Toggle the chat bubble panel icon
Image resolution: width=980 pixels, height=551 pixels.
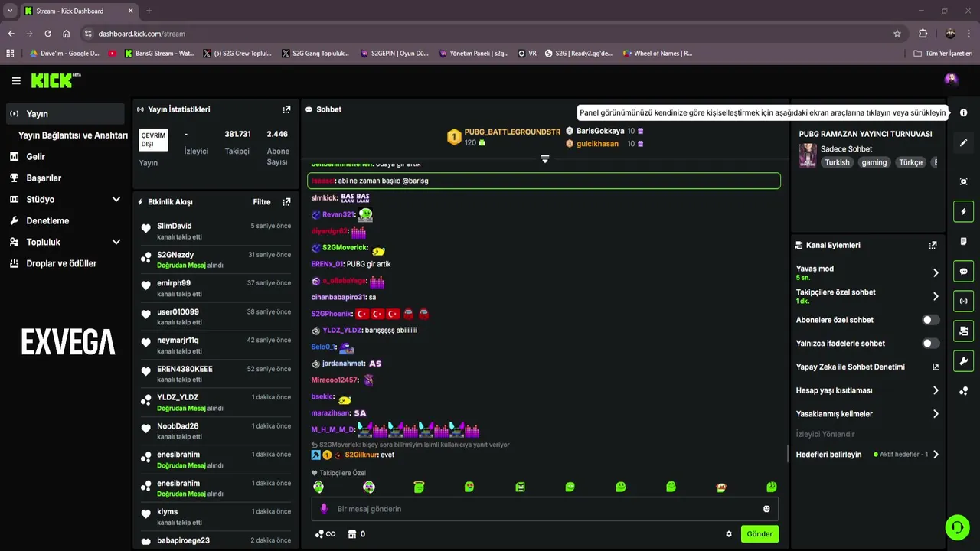click(x=963, y=272)
